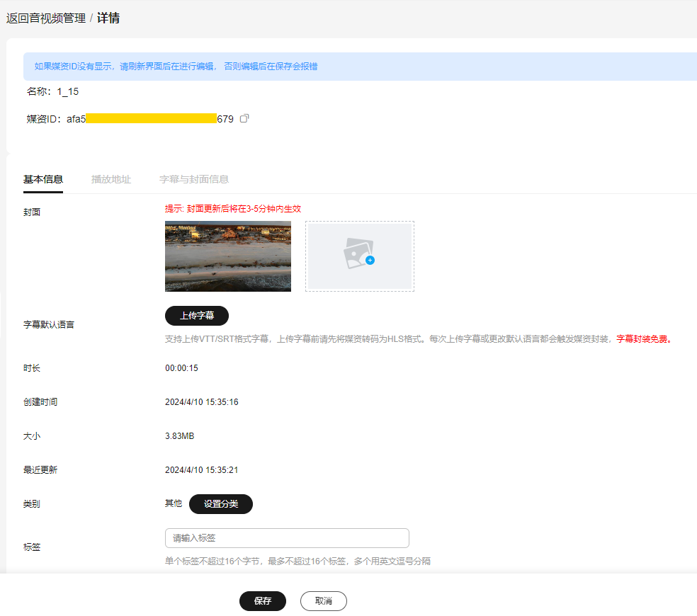Select the current cover thumbnail image
Viewport: 697px width, 616px height.
point(228,256)
